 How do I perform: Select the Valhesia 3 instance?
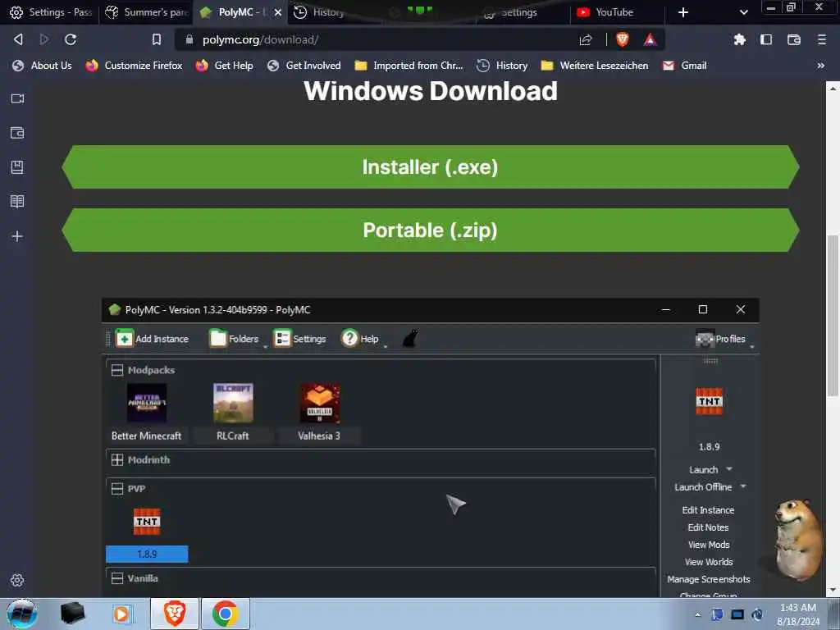point(319,412)
